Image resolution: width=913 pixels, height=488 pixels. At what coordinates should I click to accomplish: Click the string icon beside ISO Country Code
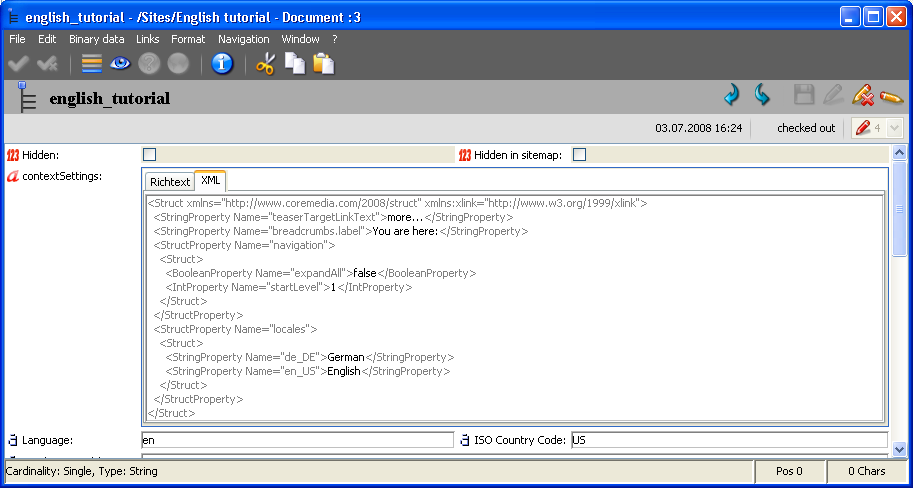click(465, 441)
